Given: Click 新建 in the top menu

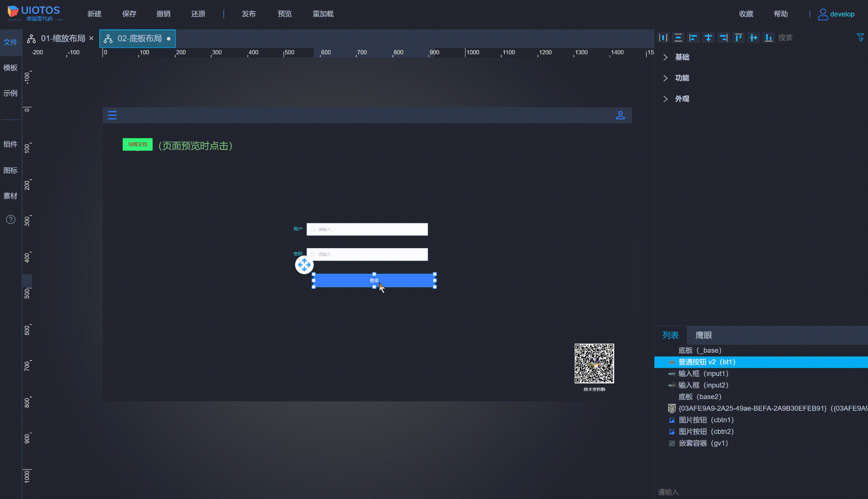Looking at the screenshot, I should [x=95, y=14].
